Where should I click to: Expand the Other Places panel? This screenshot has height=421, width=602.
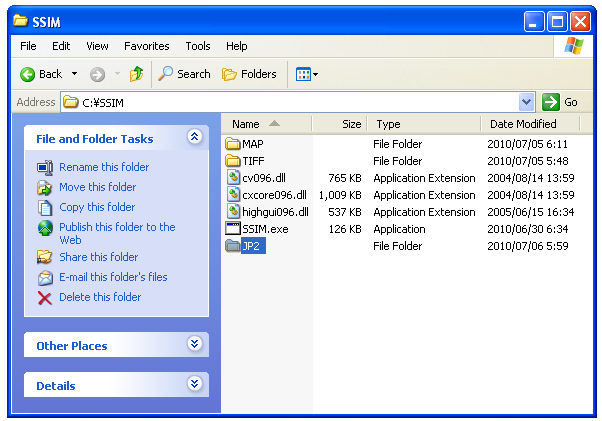pos(195,343)
